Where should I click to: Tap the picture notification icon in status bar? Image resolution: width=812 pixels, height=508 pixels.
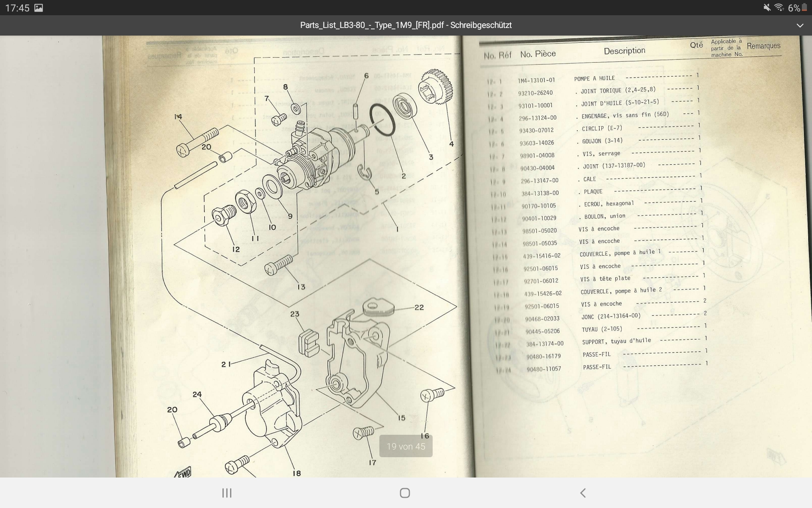[x=38, y=8]
